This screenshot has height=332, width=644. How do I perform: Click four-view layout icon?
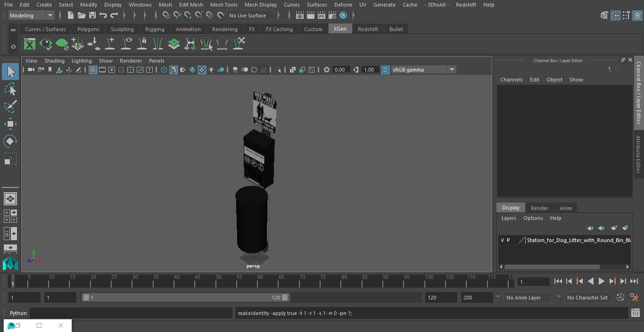[x=10, y=216]
